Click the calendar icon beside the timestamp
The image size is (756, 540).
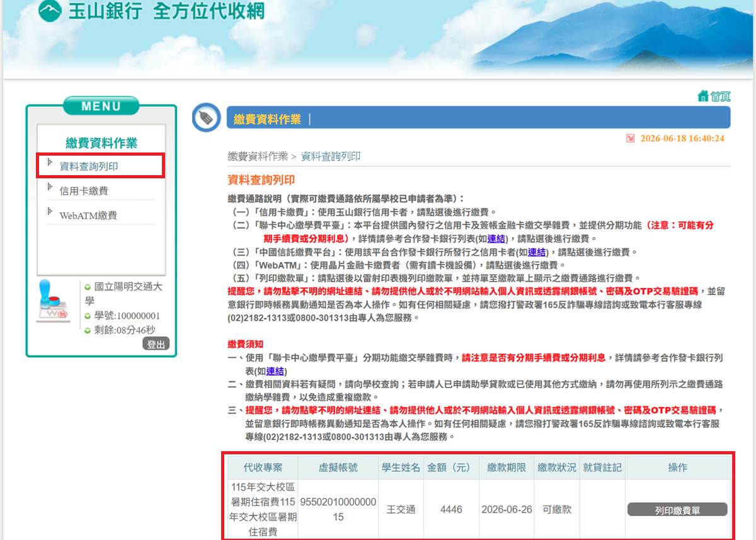[630, 139]
